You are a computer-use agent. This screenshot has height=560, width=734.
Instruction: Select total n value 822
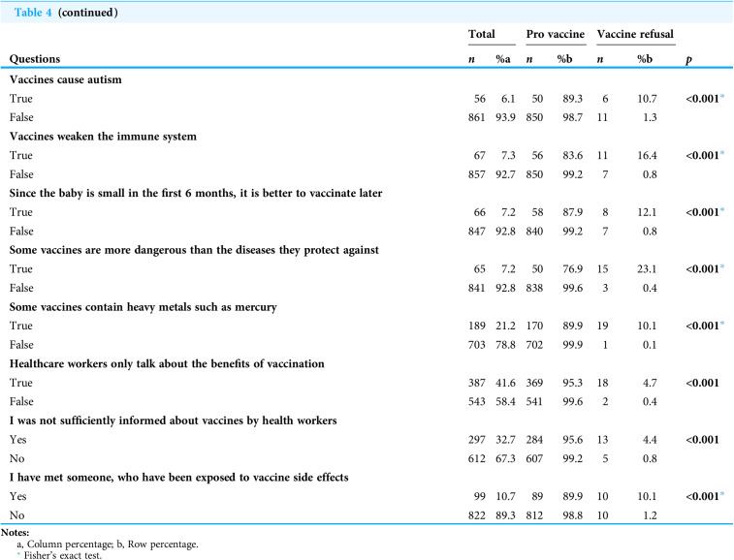[x=476, y=515]
